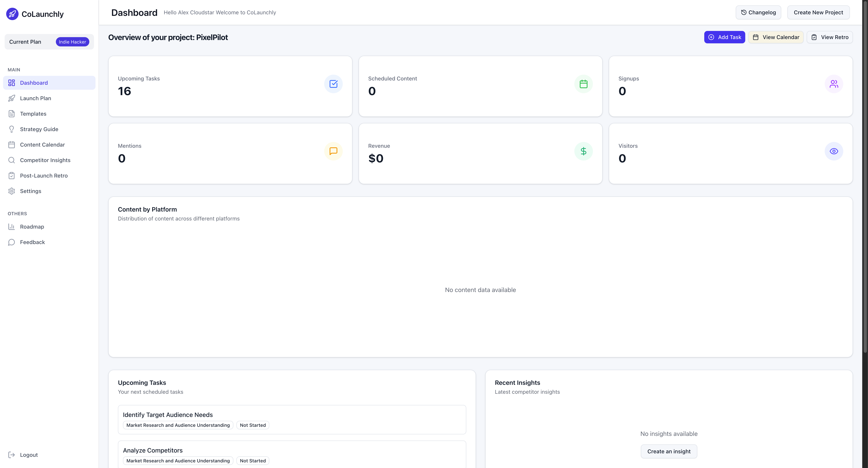The image size is (868, 468).
Task: Click the Post-Launch Retro clipboard icon
Action: click(11, 176)
